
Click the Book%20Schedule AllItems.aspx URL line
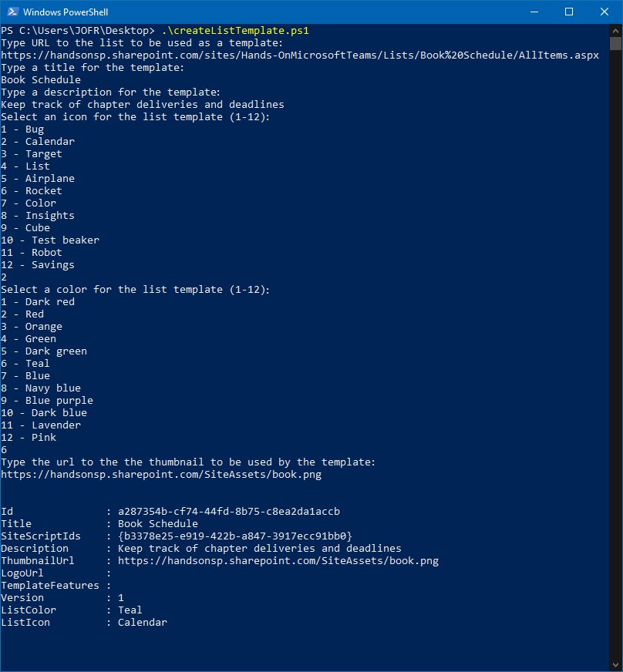click(x=300, y=55)
